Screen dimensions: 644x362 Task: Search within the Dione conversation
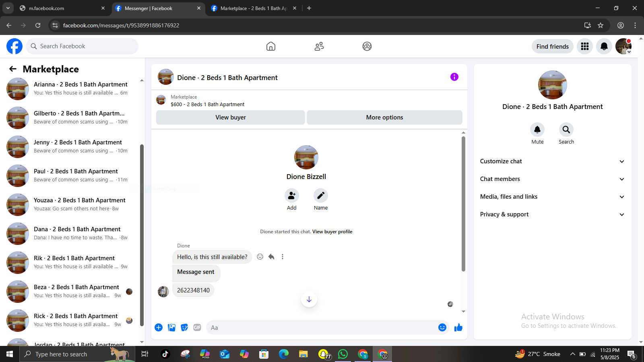tap(566, 130)
